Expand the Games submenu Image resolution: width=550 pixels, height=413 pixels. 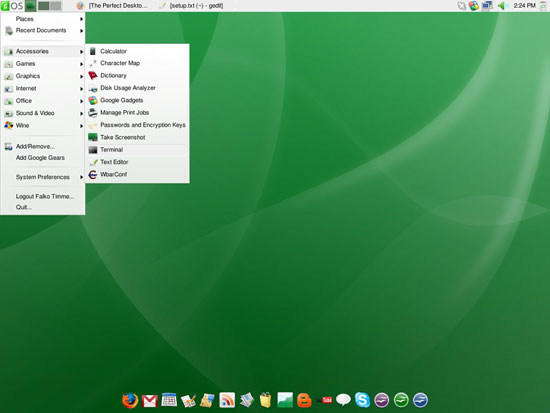point(43,64)
